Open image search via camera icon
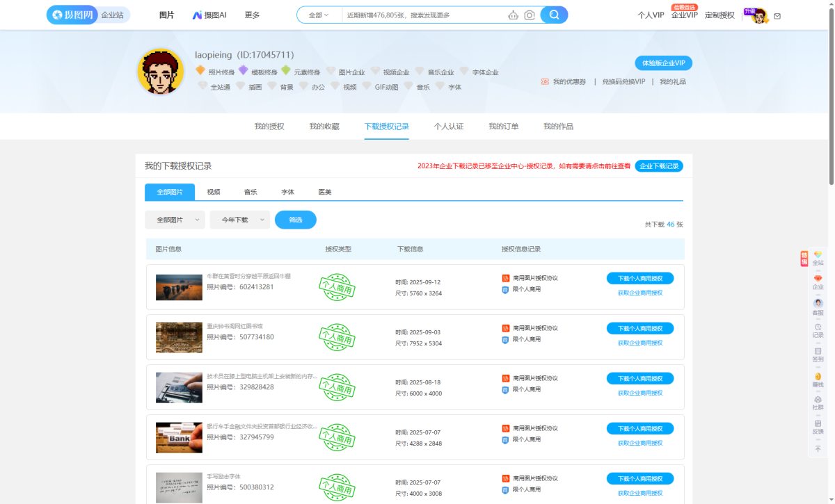 coord(530,15)
